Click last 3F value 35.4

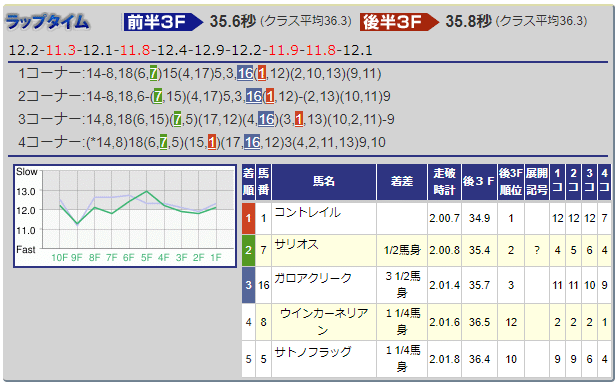click(x=479, y=250)
